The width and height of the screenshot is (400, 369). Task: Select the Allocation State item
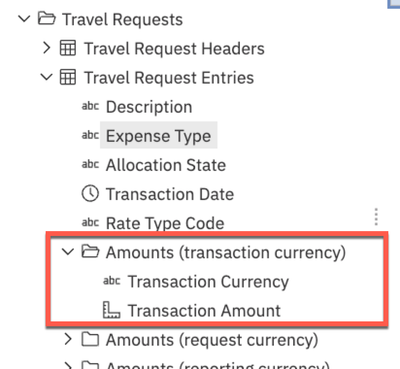(x=166, y=165)
